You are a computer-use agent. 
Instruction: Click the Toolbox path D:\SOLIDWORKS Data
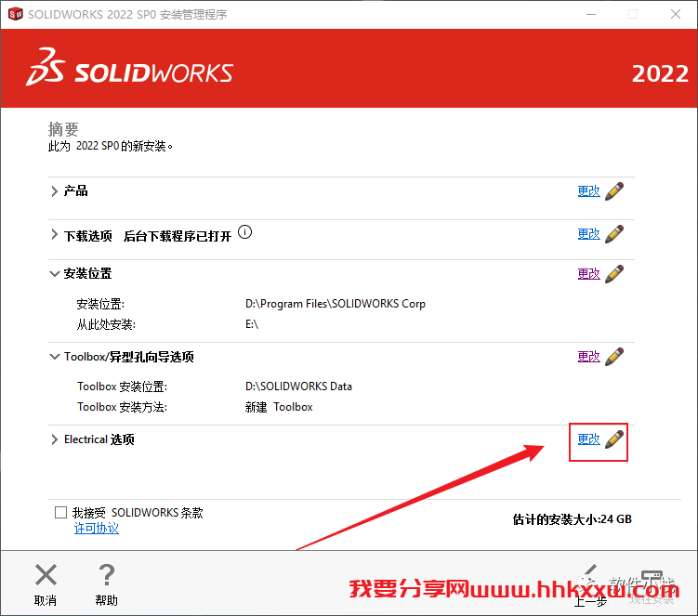pos(298,387)
